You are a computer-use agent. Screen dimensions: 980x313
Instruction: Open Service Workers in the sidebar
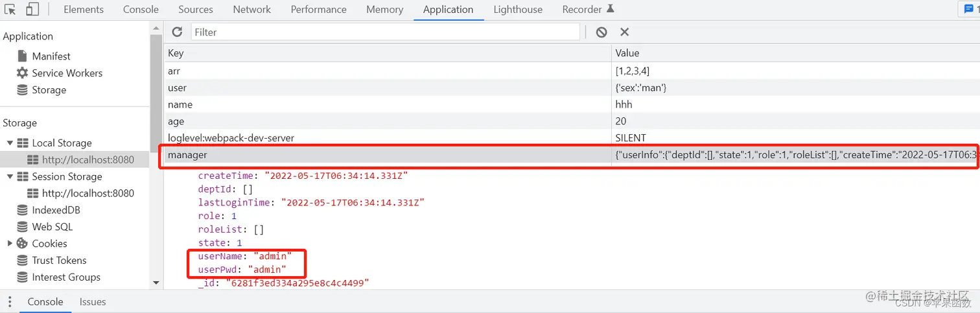(67, 73)
